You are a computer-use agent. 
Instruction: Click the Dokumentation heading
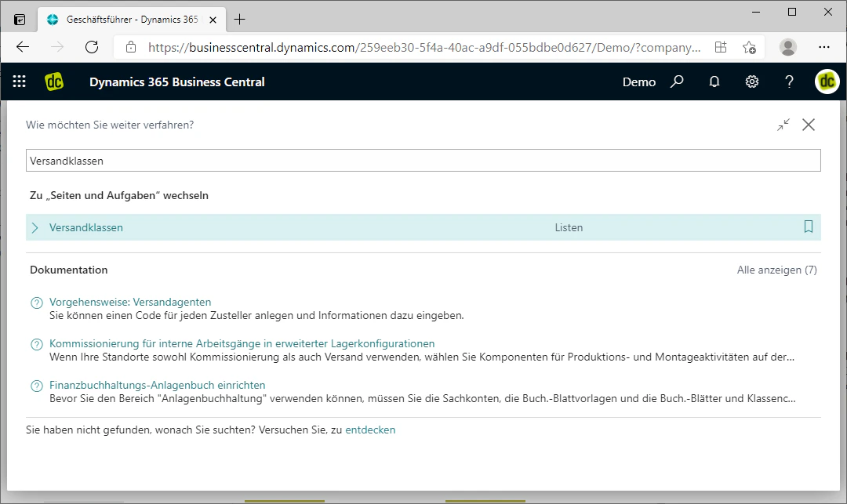[68, 270]
